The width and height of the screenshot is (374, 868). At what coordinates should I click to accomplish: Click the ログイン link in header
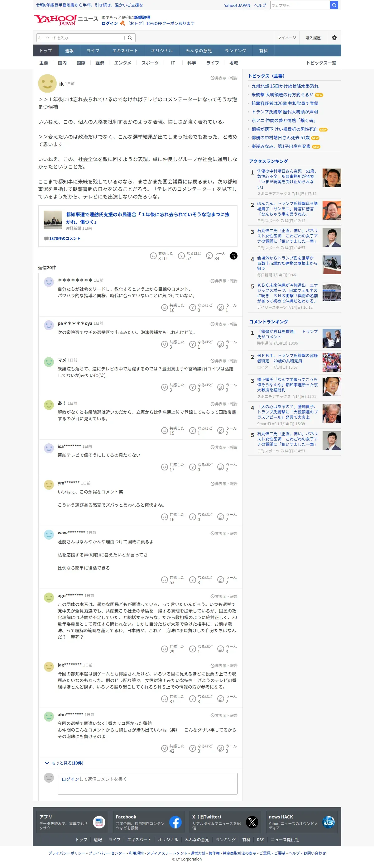[109, 23]
